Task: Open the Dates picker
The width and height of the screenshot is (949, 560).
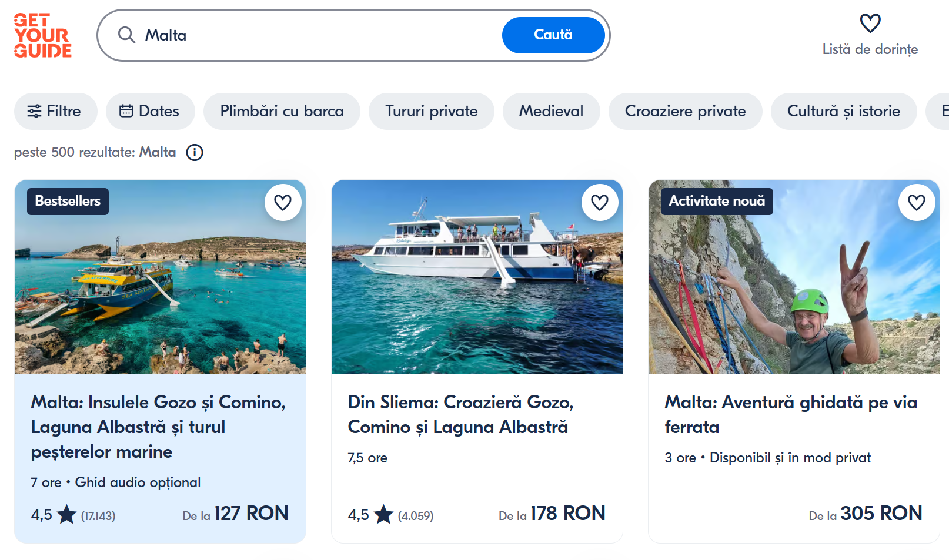Action: click(x=150, y=111)
